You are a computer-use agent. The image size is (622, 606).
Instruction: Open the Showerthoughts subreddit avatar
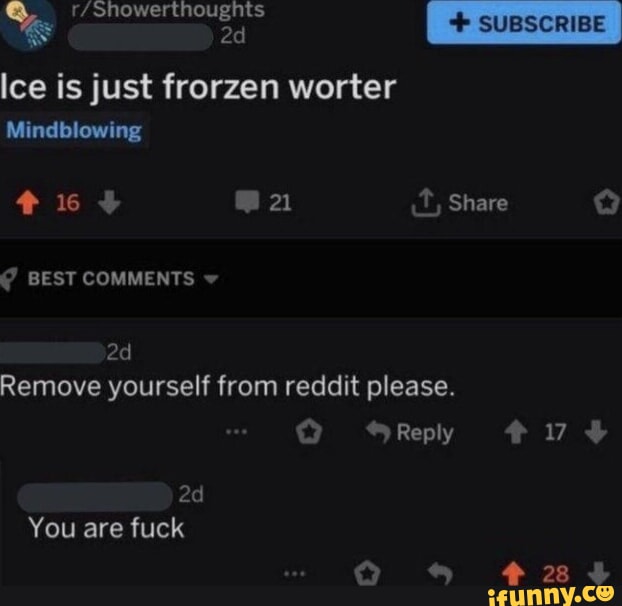tap(28, 25)
